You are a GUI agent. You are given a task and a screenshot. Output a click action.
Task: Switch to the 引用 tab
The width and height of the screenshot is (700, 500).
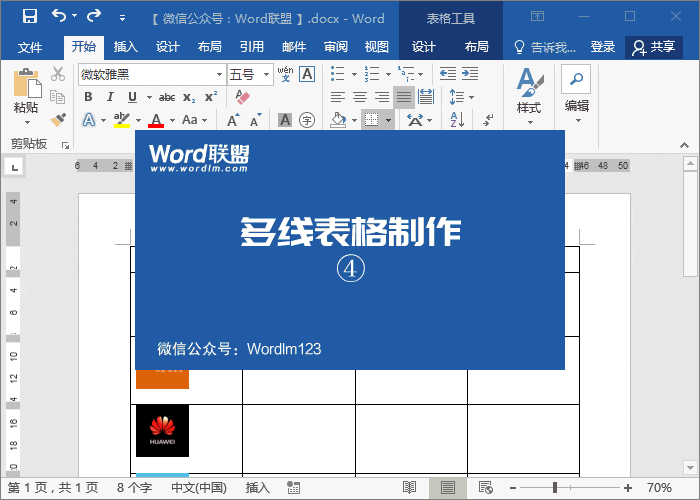point(252,47)
